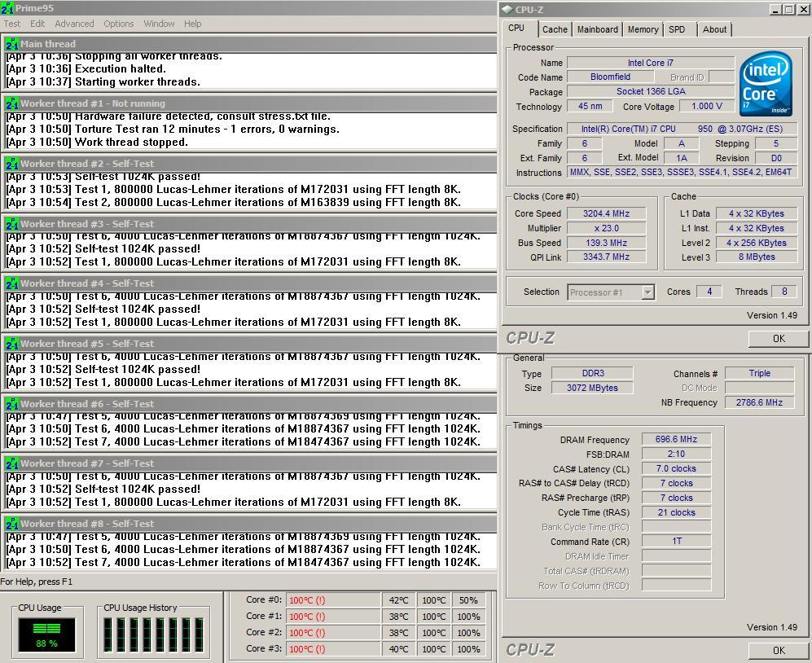
Task: Click the 'For Help, press F1' status text
Action: (x=37, y=582)
